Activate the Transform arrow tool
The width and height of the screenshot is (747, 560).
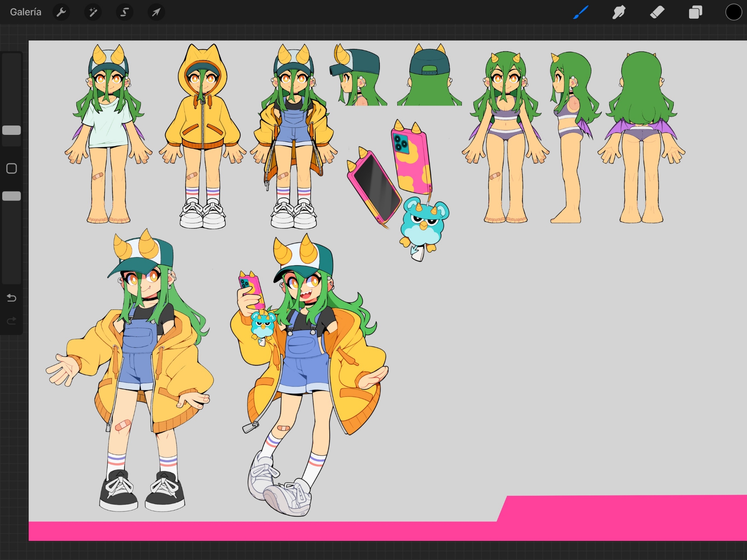click(156, 12)
